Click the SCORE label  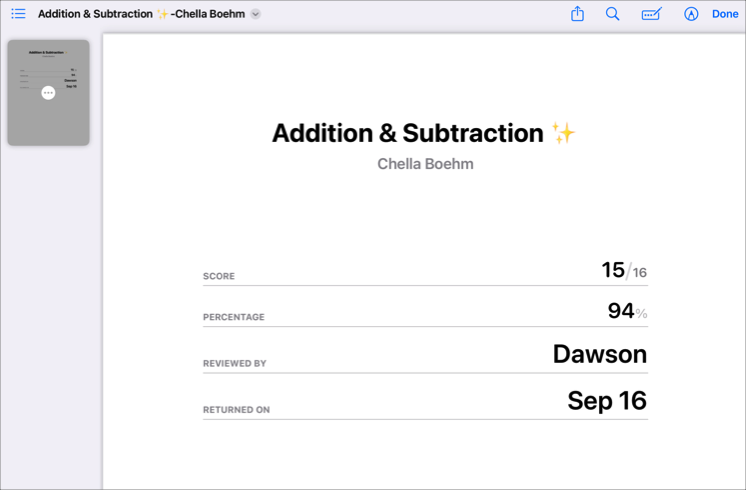219,276
